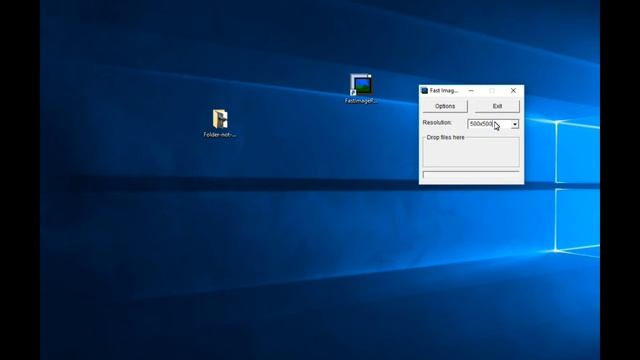Click the Drop files here area
The width and height of the screenshot is (640, 360).
coord(471,152)
